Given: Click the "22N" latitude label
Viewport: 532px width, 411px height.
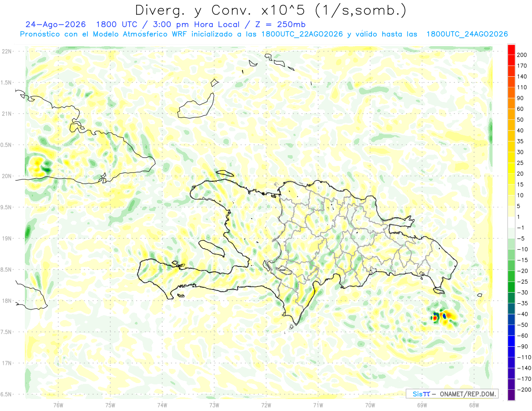Looking at the screenshot, I should pos(6,51).
